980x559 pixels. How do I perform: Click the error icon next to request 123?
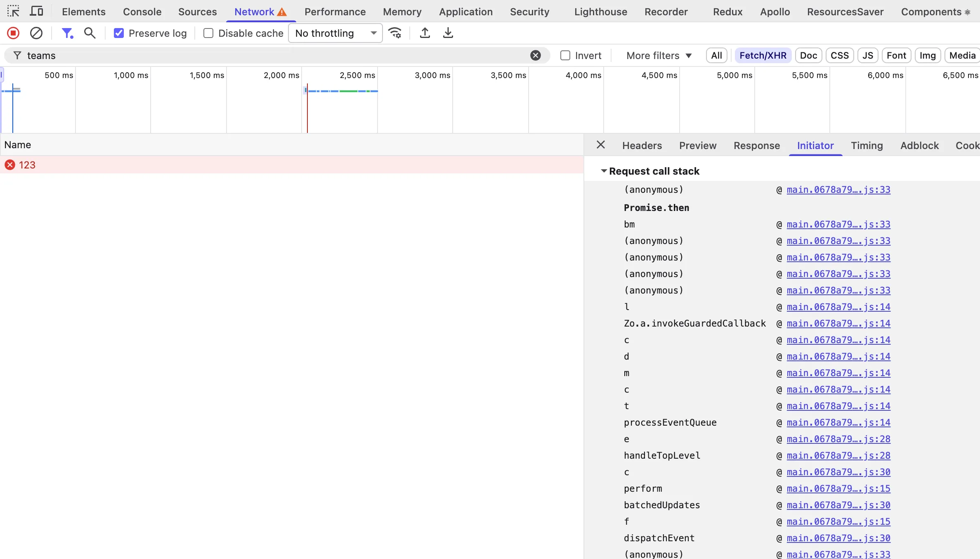(x=10, y=165)
